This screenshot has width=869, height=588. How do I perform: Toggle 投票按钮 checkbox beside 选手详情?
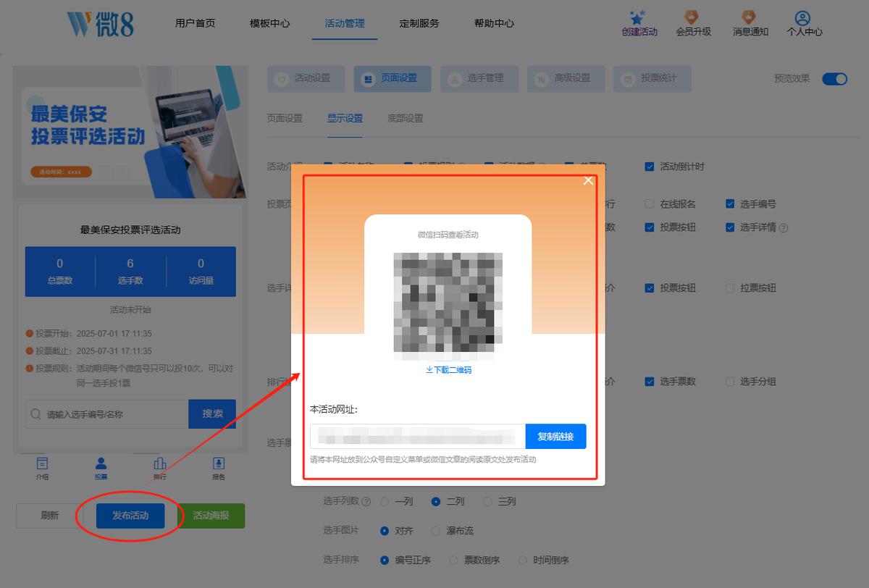(x=650, y=227)
